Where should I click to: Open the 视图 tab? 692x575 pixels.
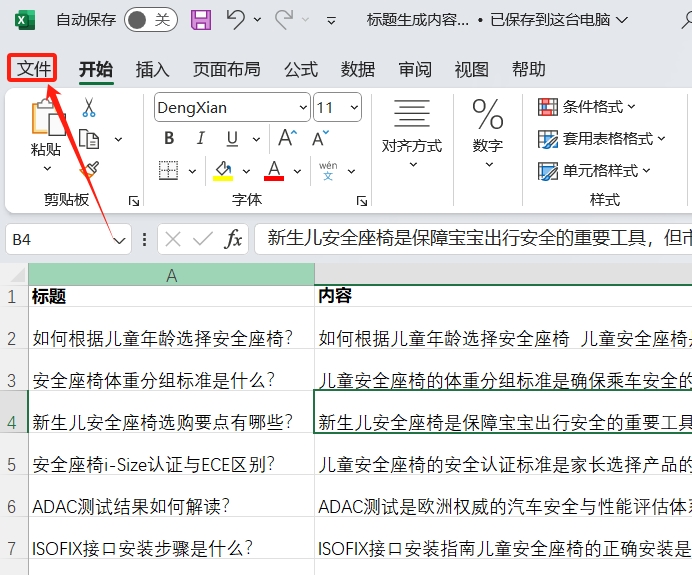point(471,69)
